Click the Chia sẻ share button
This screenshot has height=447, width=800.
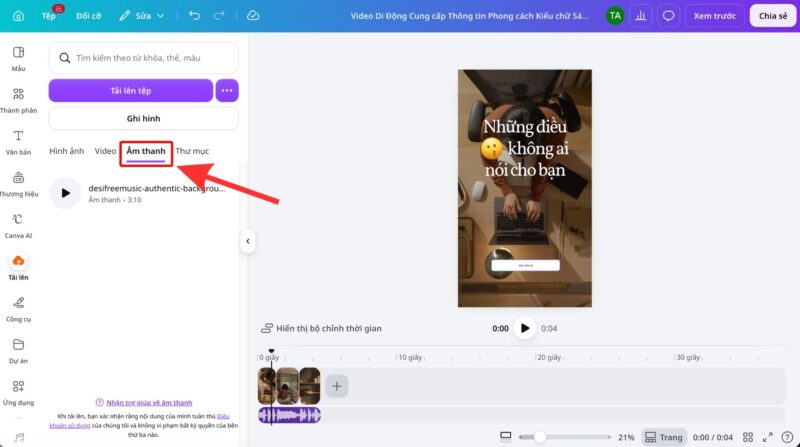coord(773,16)
